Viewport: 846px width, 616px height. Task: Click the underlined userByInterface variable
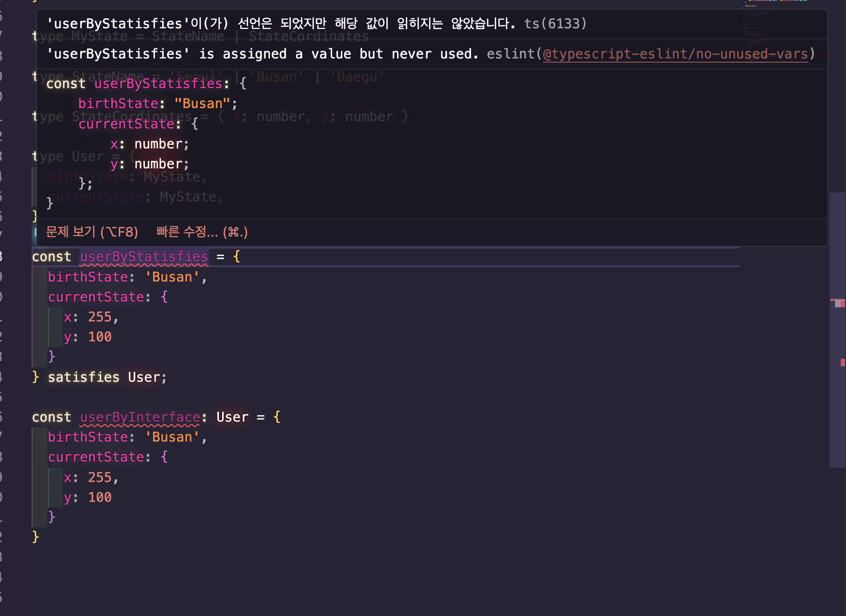[x=140, y=417]
